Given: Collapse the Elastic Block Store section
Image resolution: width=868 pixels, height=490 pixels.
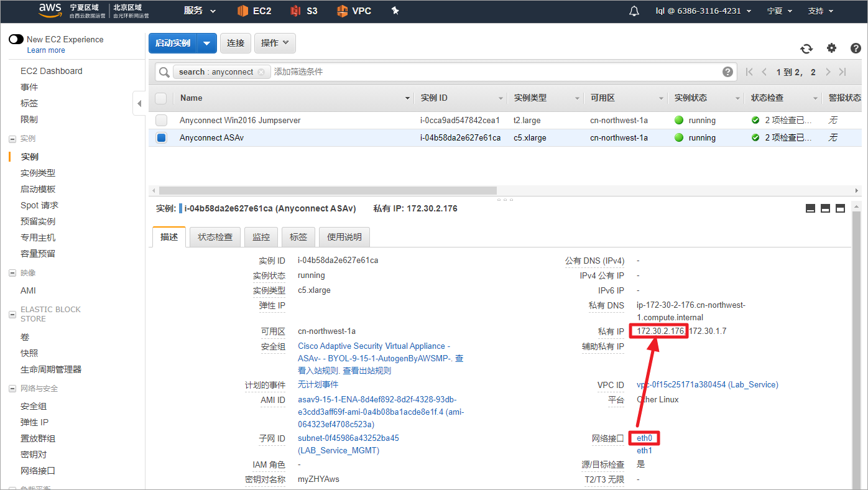Looking at the screenshot, I should [x=12, y=315].
